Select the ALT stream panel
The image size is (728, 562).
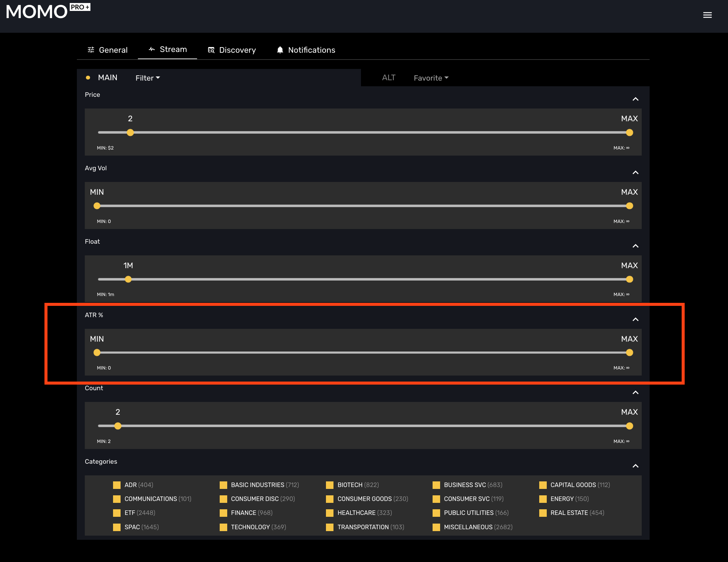tap(388, 78)
